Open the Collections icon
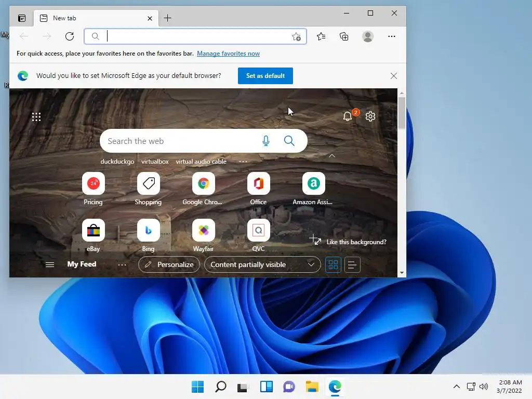The width and height of the screenshot is (532, 399). pyautogui.click(x=344, y=36)
